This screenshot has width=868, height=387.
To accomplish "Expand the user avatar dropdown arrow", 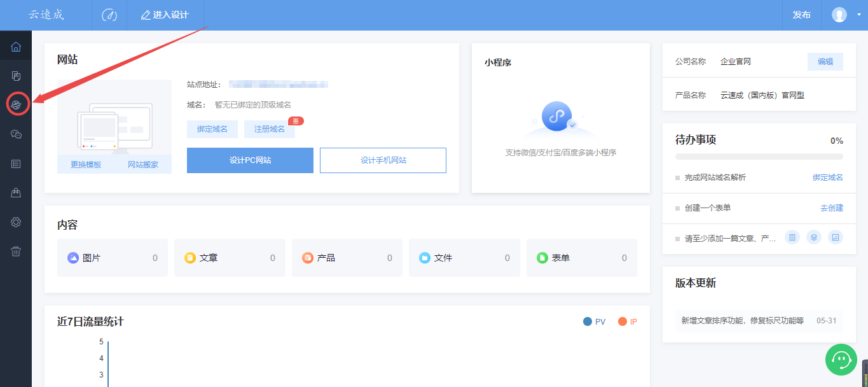I will [x=858, y=15].
